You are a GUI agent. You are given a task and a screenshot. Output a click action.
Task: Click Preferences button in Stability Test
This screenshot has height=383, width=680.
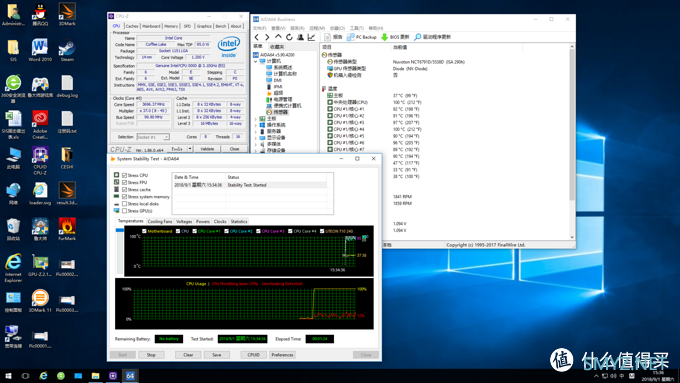(x=282, y=355)
